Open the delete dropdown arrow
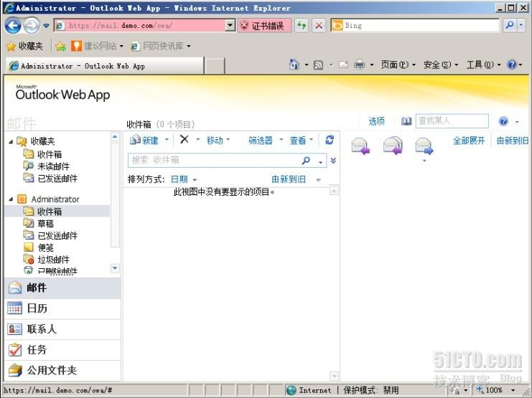The width and height of the screenshot is (532, 398). click(x=198, y=140)
